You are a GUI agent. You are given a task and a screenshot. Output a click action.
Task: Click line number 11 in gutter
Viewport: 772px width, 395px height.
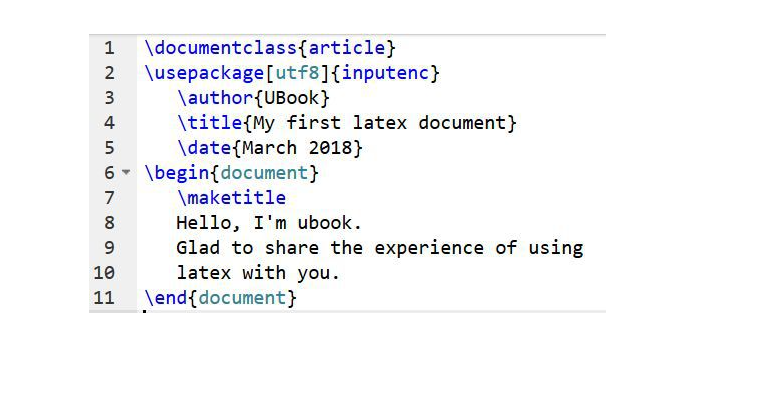(104, 298)
